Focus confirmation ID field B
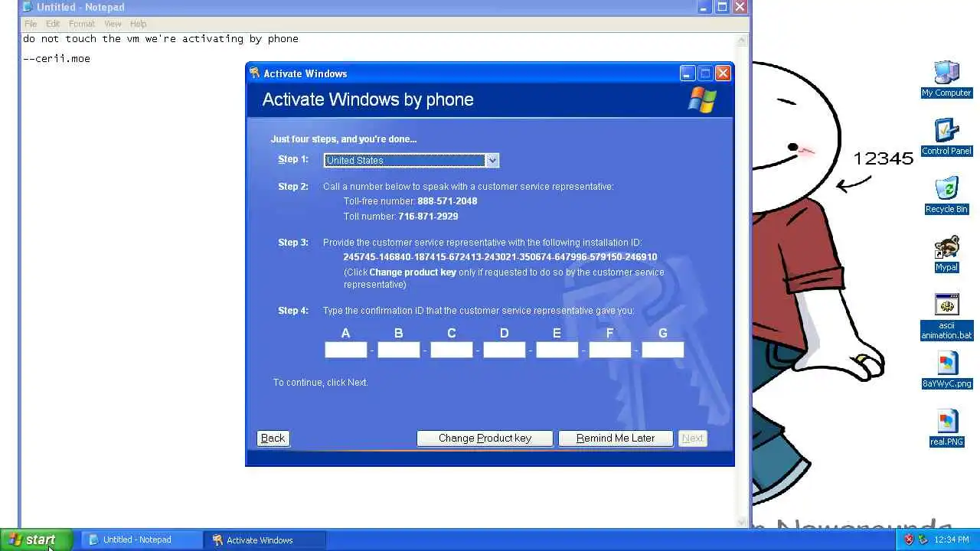This screenshot has width=980, height=551. pyautogui.click(x=399, y=350)
